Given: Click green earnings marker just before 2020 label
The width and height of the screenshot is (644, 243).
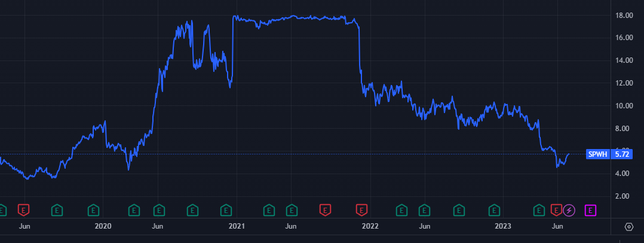Looking at the screenshot, I should tap(94, 211).
